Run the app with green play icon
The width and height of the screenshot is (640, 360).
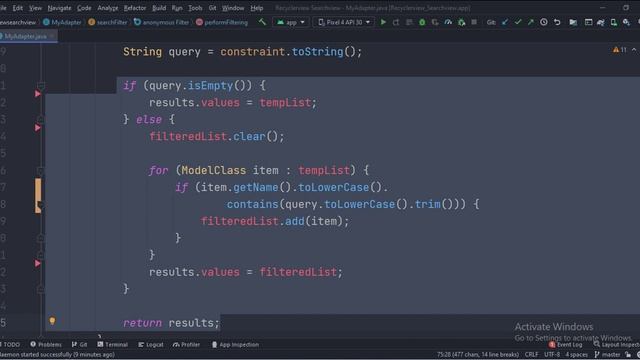click(383, 22)
